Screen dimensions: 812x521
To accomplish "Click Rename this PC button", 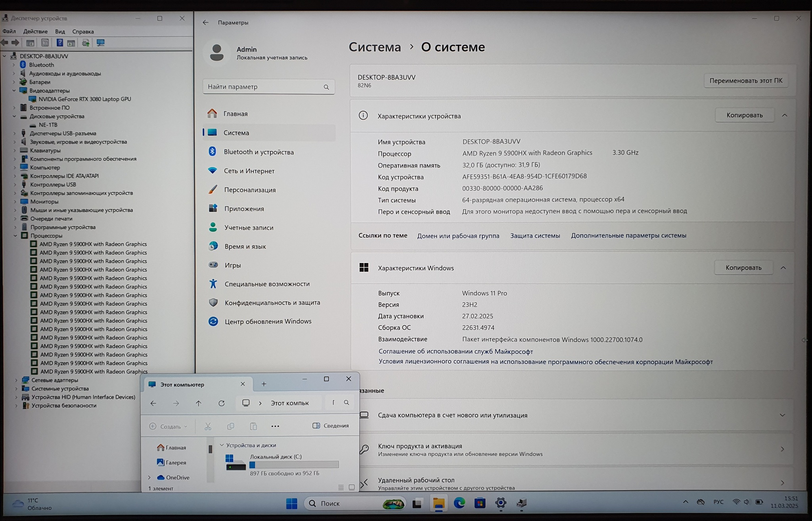I will 745,80.
